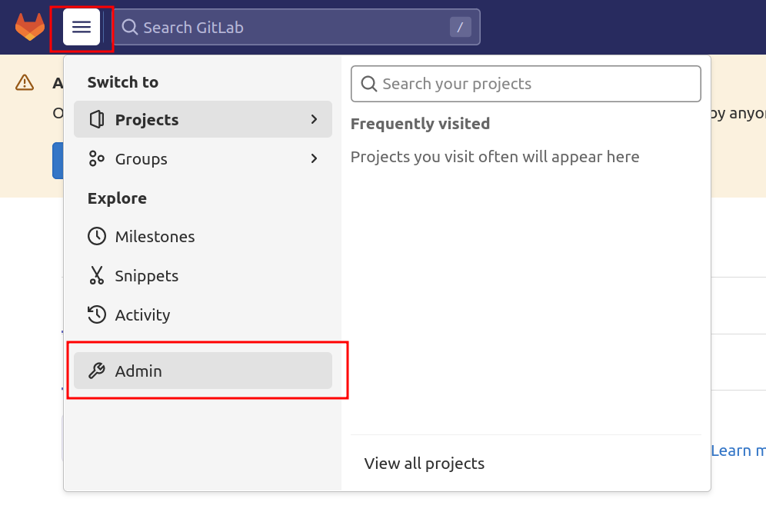Click the magnifier icon in Search GitLab bar
The image size is (766, 532).
130,28
